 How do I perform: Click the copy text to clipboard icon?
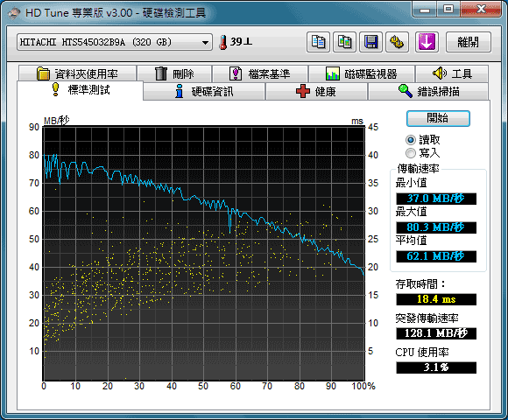pos(318,42)
